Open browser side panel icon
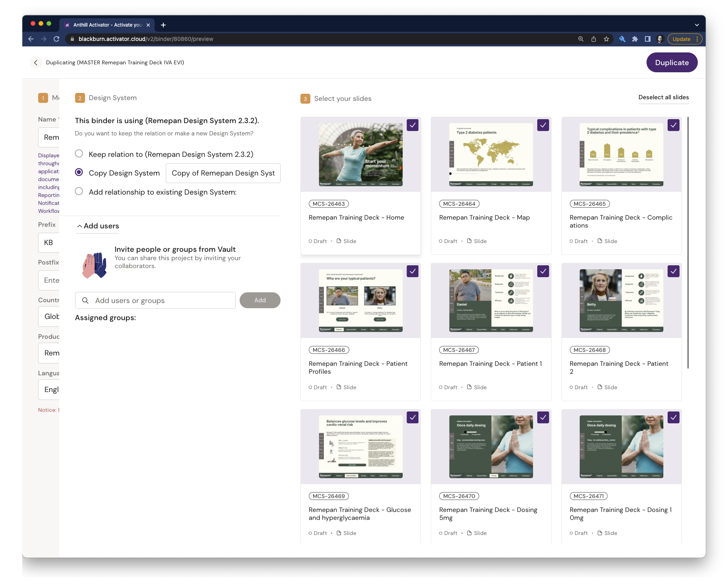 pos(647,39)
